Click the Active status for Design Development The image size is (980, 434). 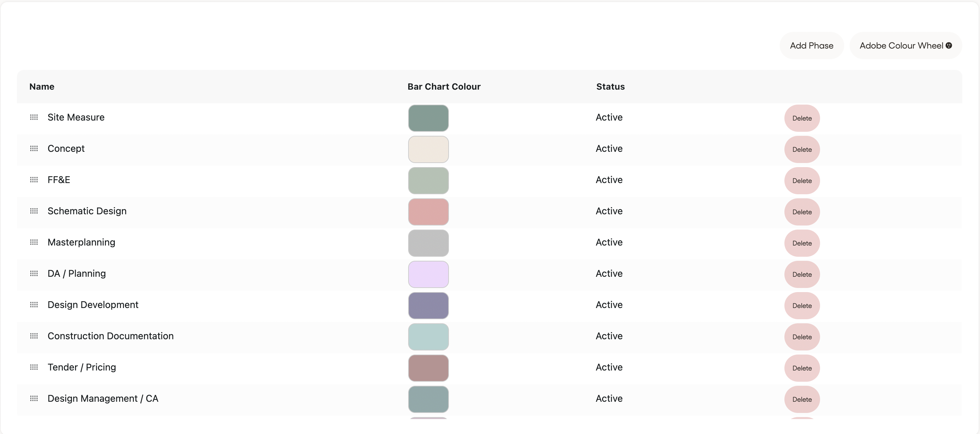609,304
